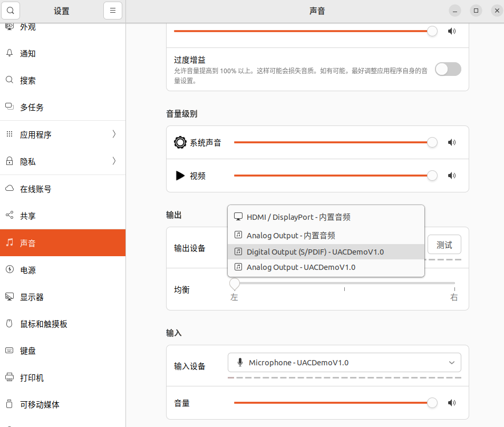Click the share icon beside 共享
The width and height of the screenshot is (504, 427).
(x=9, y=215)
